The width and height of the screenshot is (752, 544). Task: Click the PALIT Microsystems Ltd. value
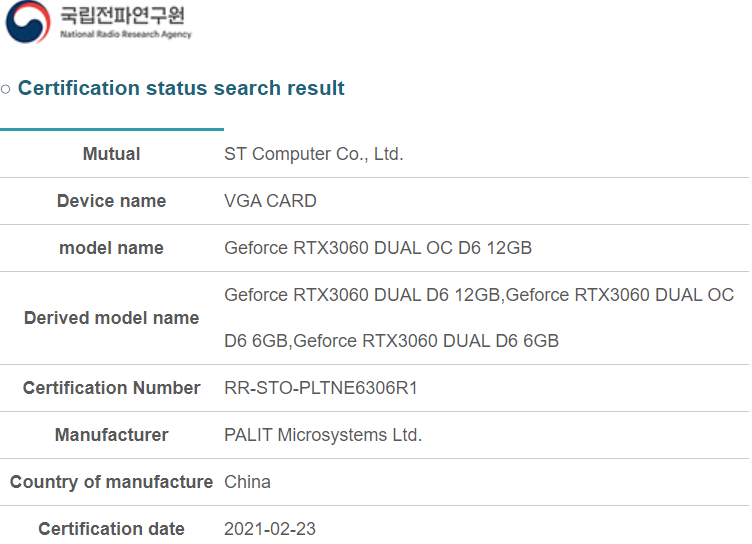point(323,435)
